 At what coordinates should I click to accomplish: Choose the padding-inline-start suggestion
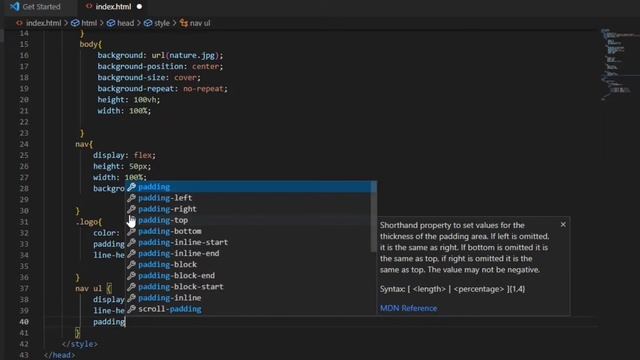[250, 242]
